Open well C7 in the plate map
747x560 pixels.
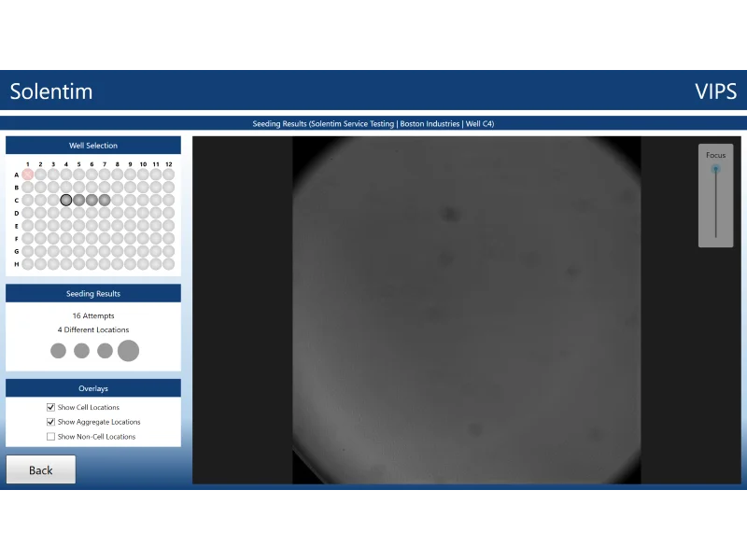(x=105, y=200)
